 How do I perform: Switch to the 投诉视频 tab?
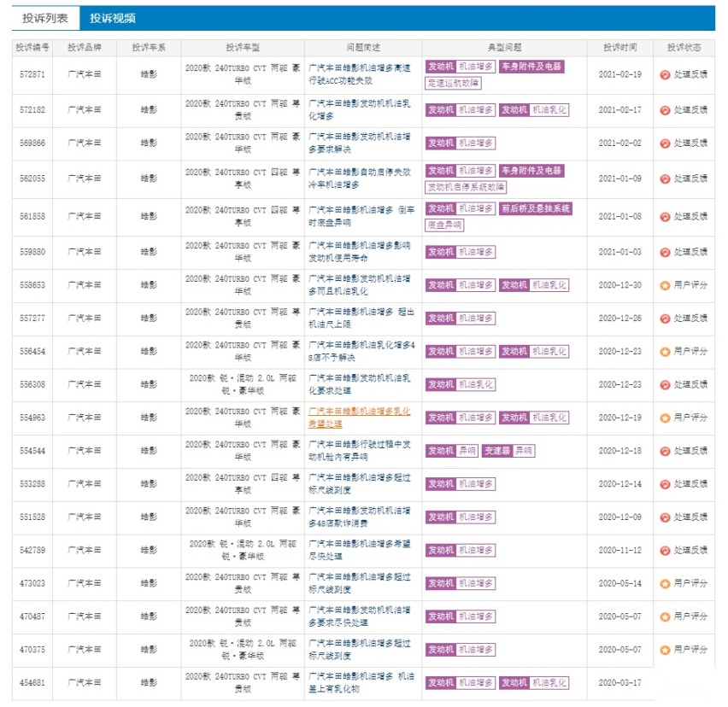tap(112, 18)
